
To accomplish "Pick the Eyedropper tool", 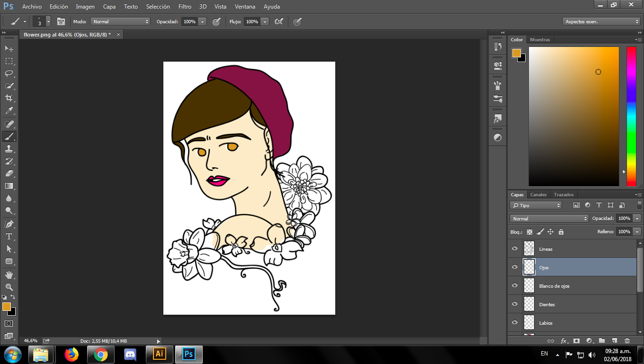I will click(x=9, y=111).
